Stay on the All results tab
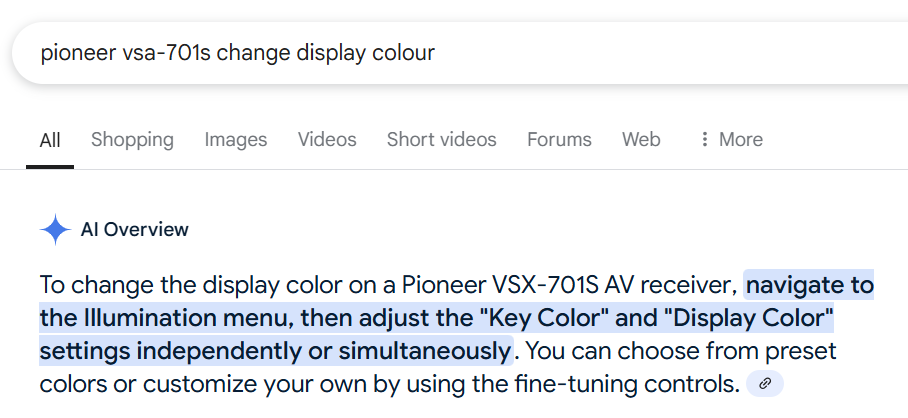The height and width of the screenshot is (418, 908). tap(50, 140)
